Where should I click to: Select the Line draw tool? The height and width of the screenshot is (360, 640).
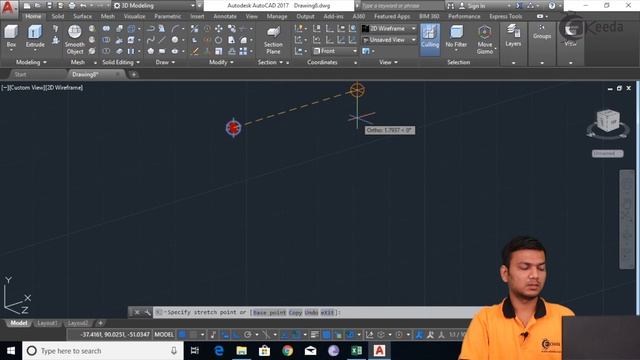click(x=162, y=40)
